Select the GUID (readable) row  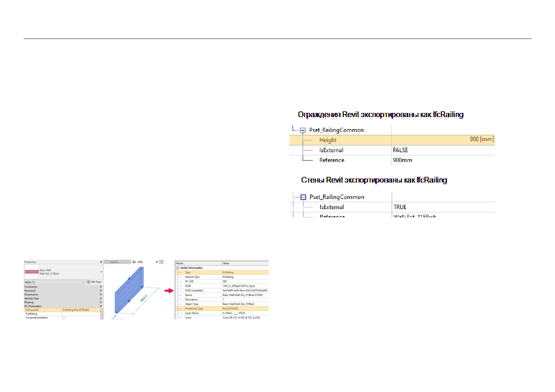pyautogui.click(x=222, y=290)
